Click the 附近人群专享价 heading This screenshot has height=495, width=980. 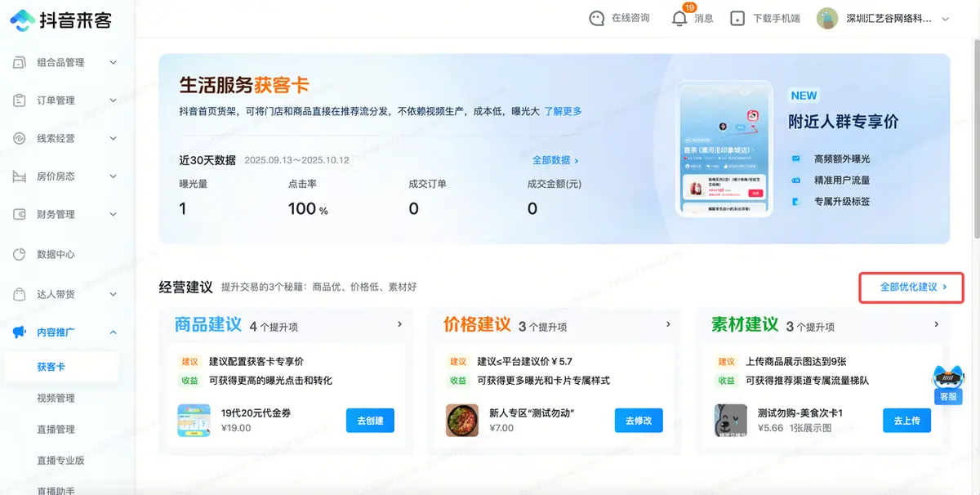point(844,122)
